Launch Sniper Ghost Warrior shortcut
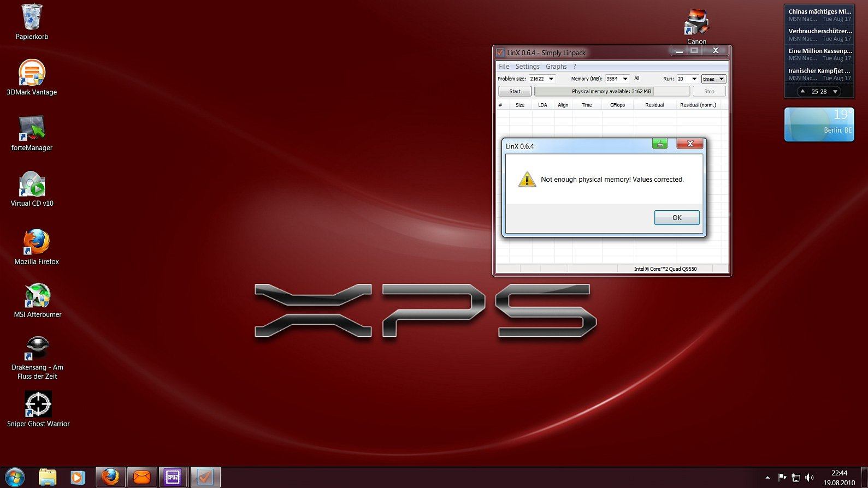The height and width of the screenshot is (488, 868). click(x=38, y=409)
